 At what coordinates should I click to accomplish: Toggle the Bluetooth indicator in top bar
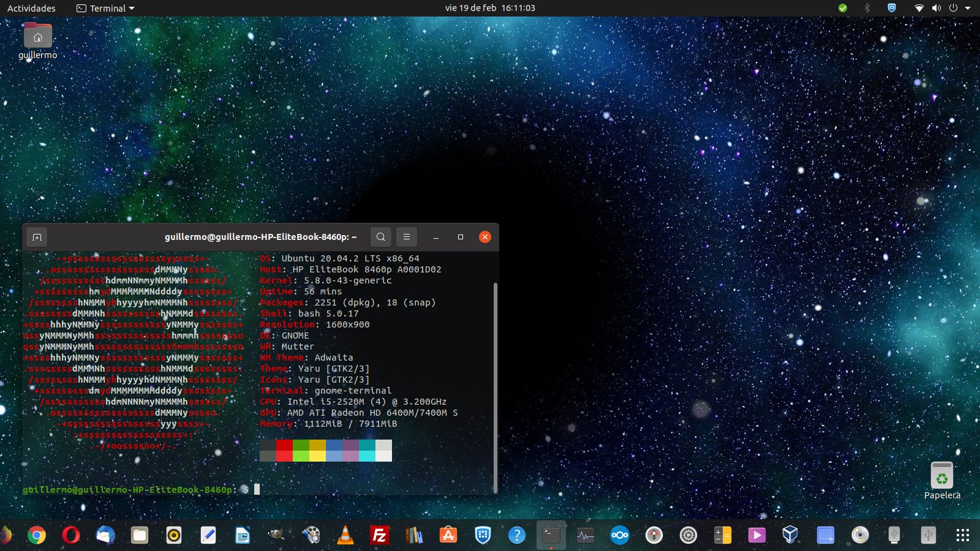click(867, 8)
